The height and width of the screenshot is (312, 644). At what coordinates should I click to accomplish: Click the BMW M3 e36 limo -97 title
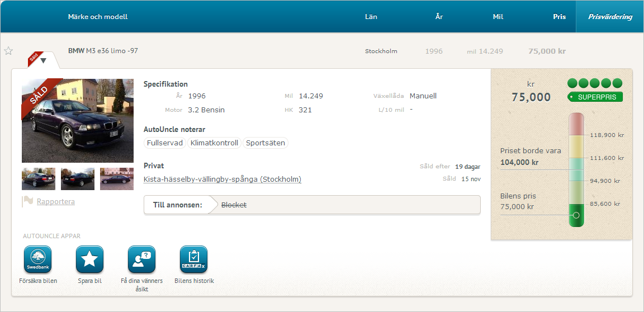pos(103,51)
